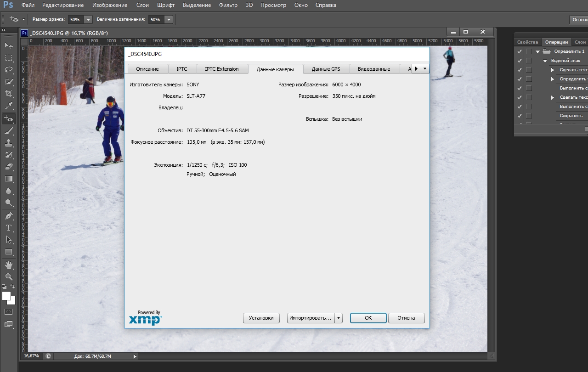
Task: Switch to the Описание tab
Action: 147,69
